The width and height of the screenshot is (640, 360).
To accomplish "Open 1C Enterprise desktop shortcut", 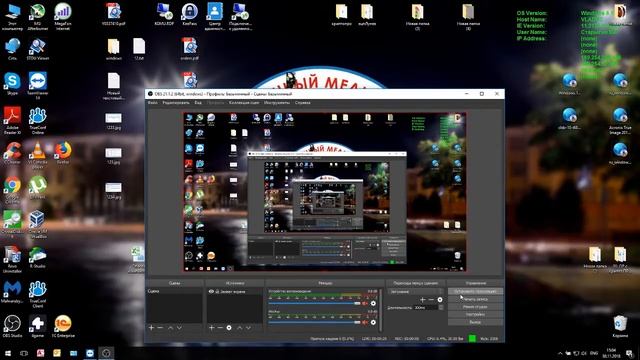I will pos(63,327).
